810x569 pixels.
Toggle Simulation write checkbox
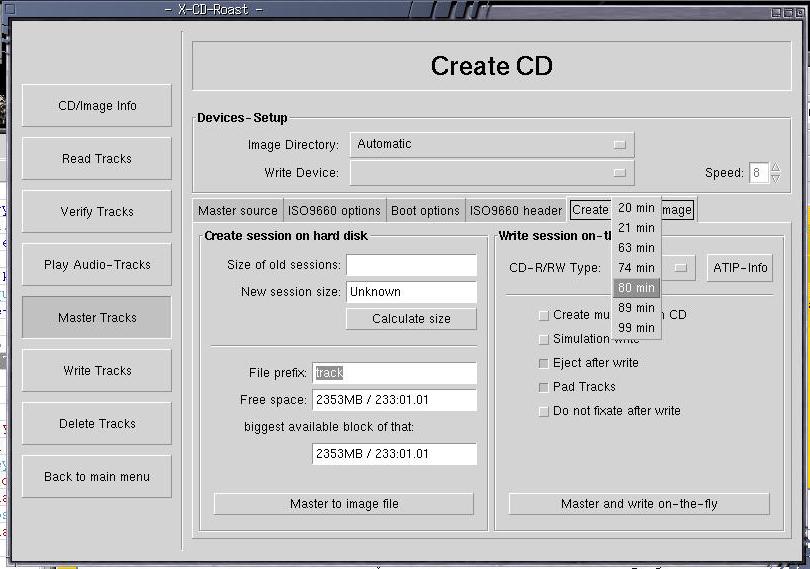click(x=543, y=339)
